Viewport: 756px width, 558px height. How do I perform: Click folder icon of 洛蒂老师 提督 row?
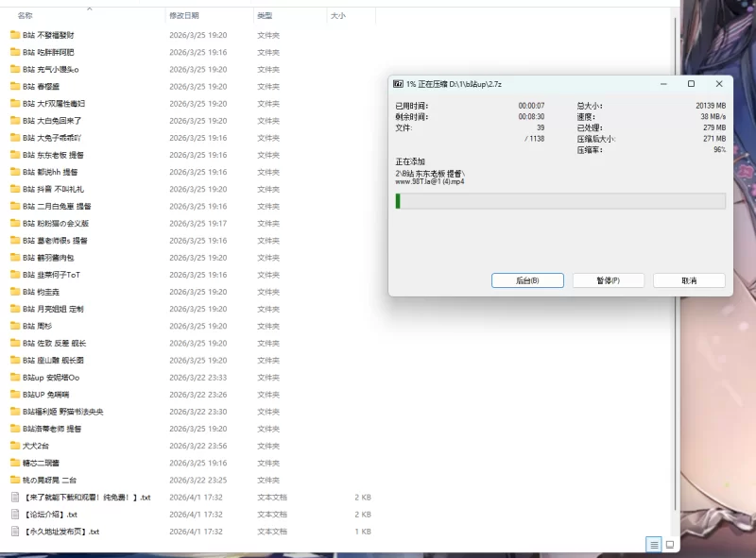click(x=15, y=429)
